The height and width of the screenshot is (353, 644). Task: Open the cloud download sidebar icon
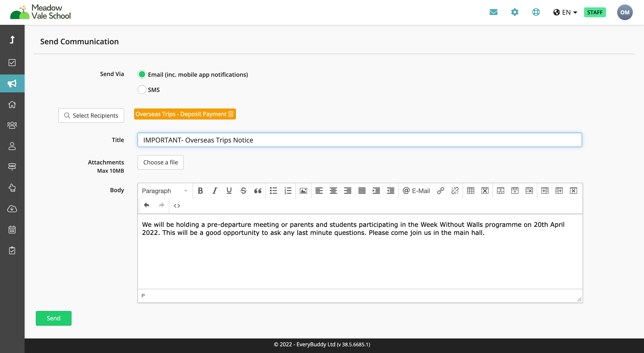point(12,209)
